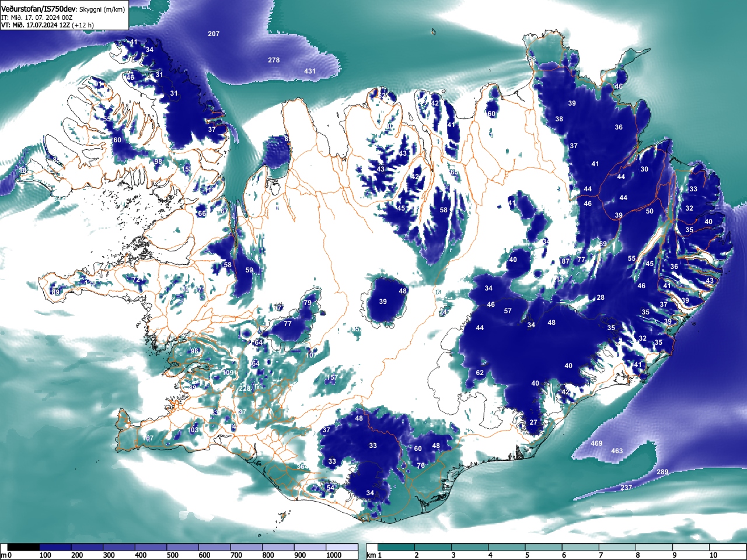Click the '167' visibility value
Viewport: 747px width, 560px height.
pos(148,438)
